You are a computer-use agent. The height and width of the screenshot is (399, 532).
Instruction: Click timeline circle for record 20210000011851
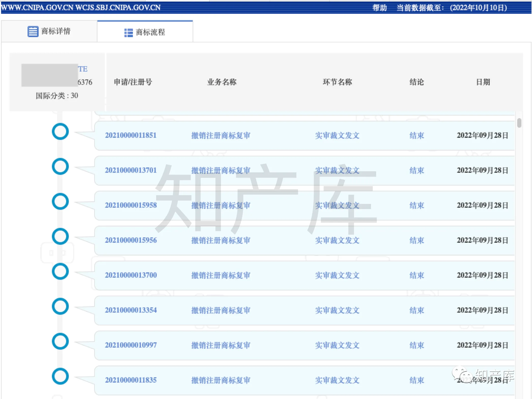point(60,132)
